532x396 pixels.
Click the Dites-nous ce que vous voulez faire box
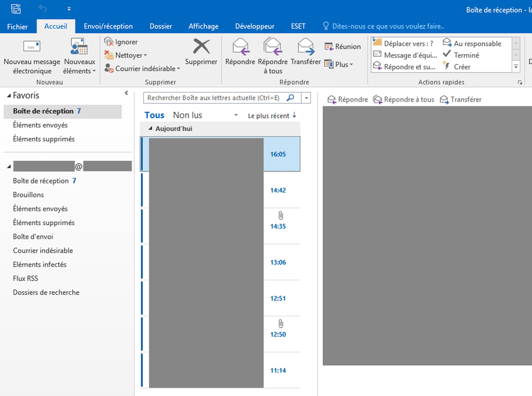tap(384, 26)
